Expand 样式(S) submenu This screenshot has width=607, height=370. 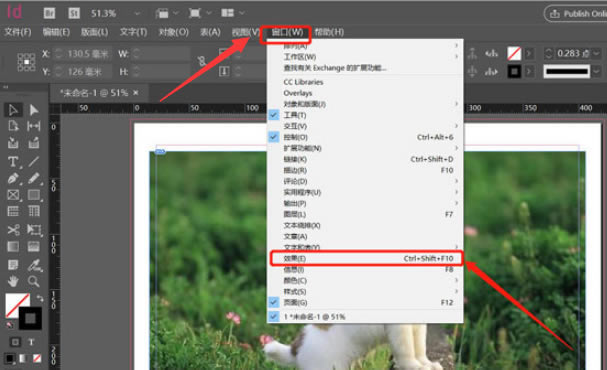(365, 291)
